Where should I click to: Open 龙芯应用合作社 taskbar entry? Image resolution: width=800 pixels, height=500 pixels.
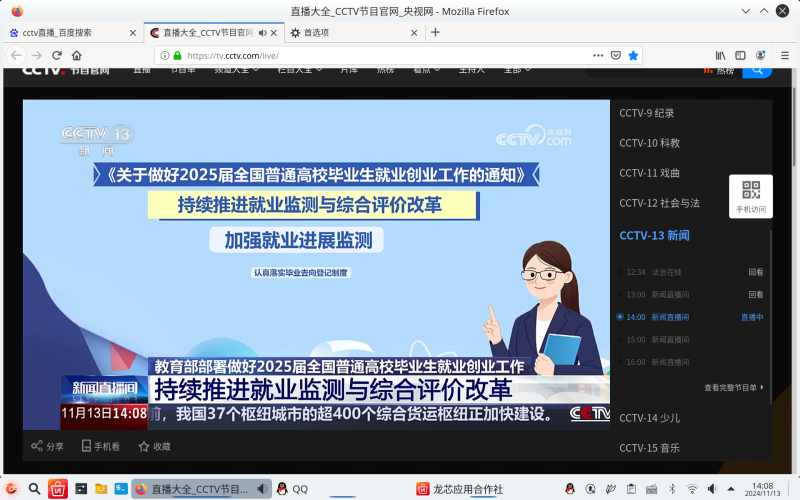click(459, 489)
